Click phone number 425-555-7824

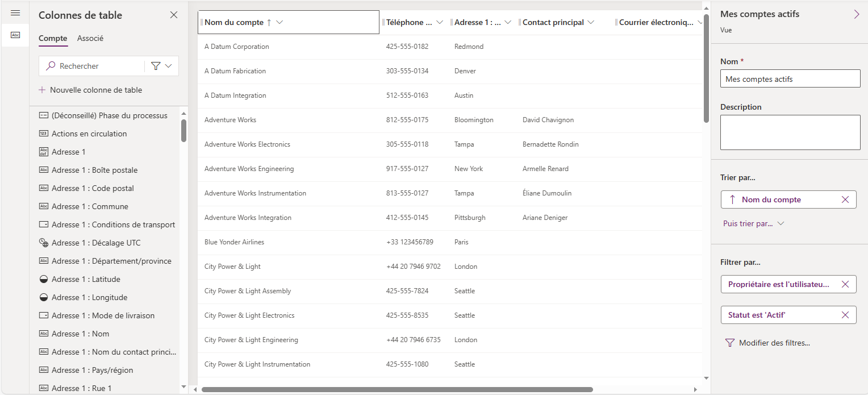point(407,291)
